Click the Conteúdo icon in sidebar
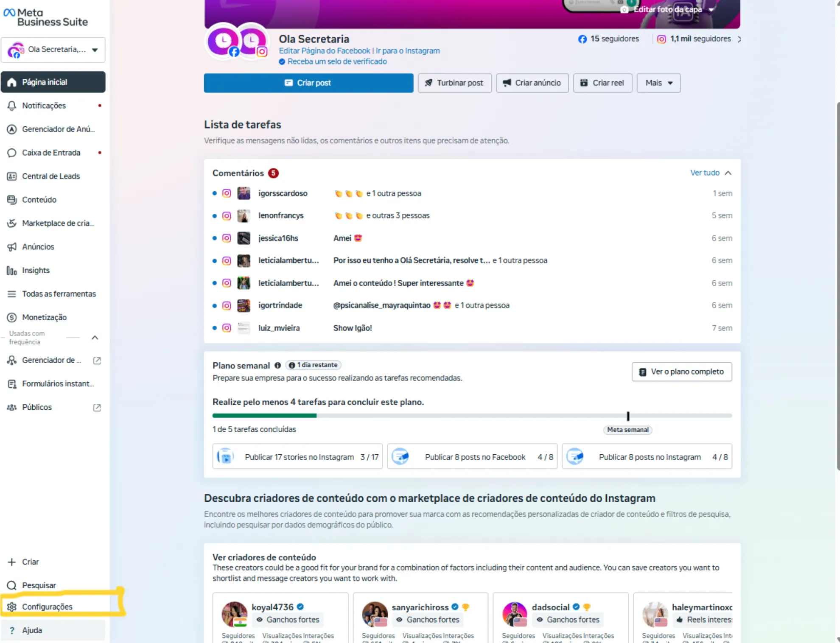This screenshot has width=840, height=643. point(12,200)
